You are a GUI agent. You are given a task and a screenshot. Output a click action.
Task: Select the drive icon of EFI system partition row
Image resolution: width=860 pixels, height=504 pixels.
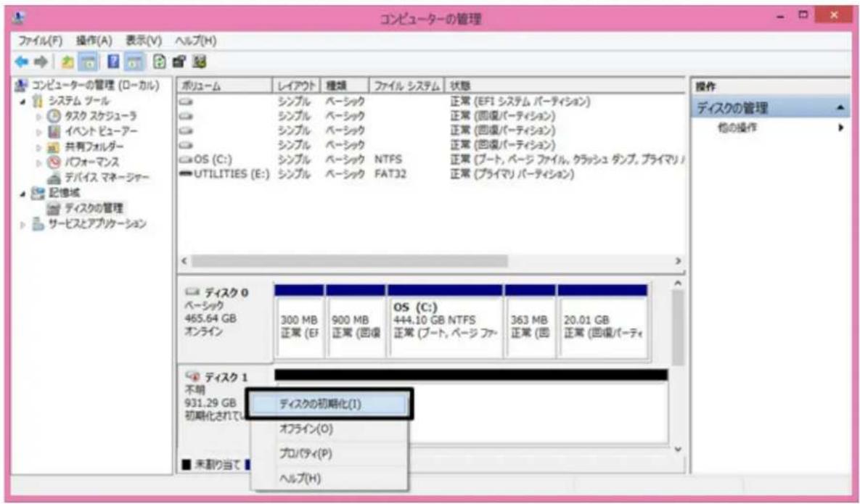click(x=185, y=102)
